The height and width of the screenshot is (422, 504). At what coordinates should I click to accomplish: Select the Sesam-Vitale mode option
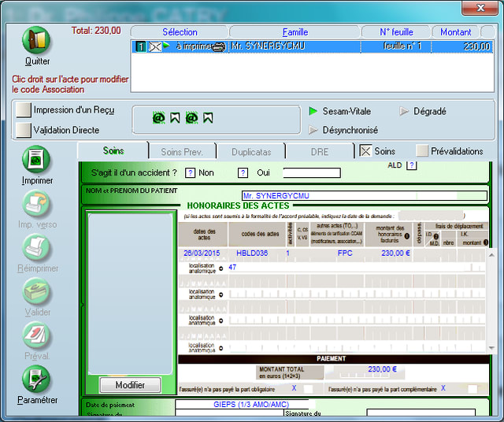coord(313,112)
